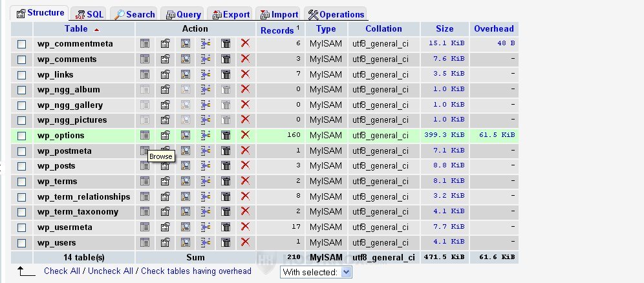The image size is (644, 283).
Task: Insert a row into wp_ngg_album
Action: click(206, 89)
